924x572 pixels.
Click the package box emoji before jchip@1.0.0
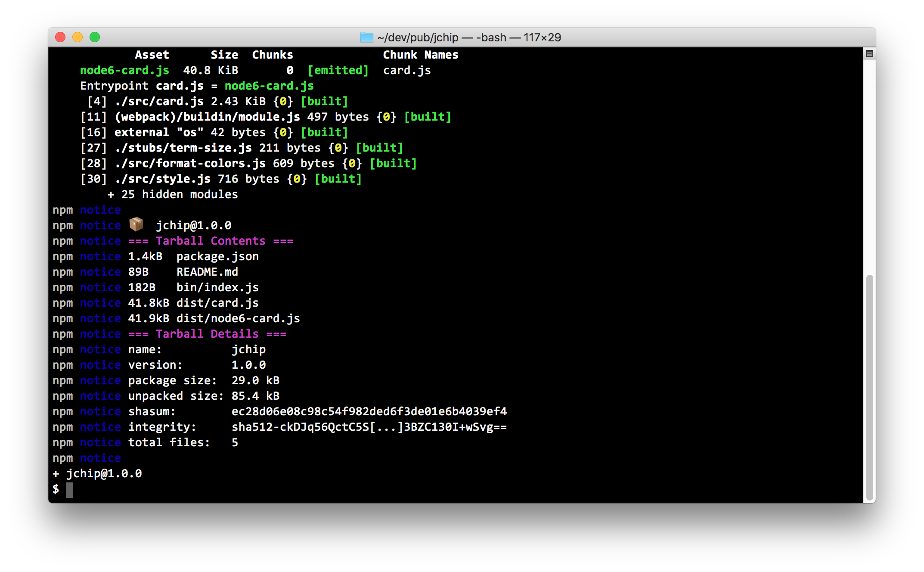[136, 224]
